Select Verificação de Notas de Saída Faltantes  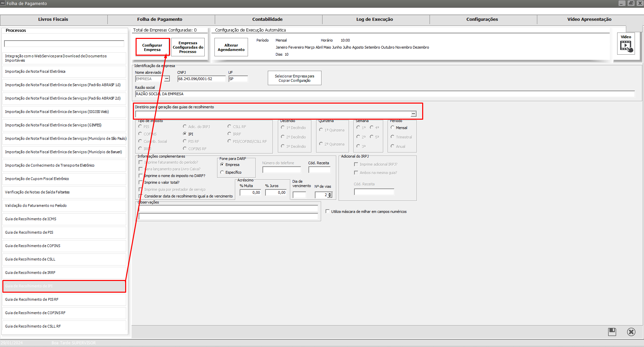64,192
